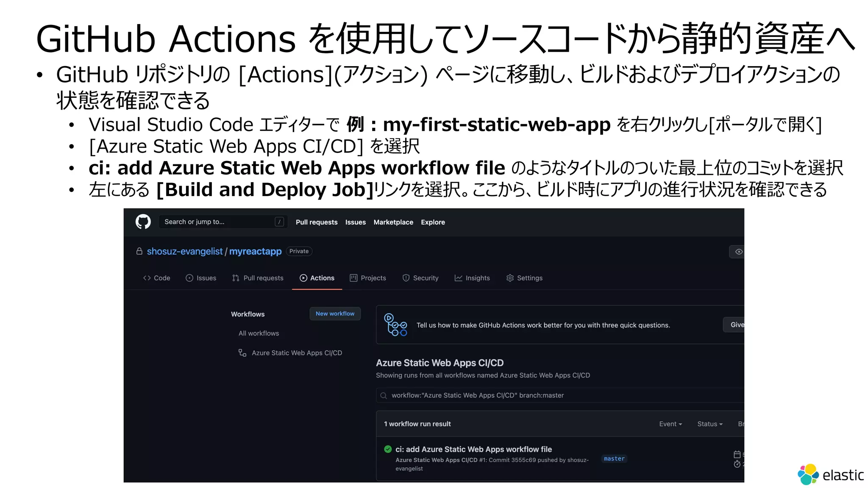The width and height of the screenshot is (868, 488).
Task: Click the Actions play-circle icon
Action: [303, 278]
